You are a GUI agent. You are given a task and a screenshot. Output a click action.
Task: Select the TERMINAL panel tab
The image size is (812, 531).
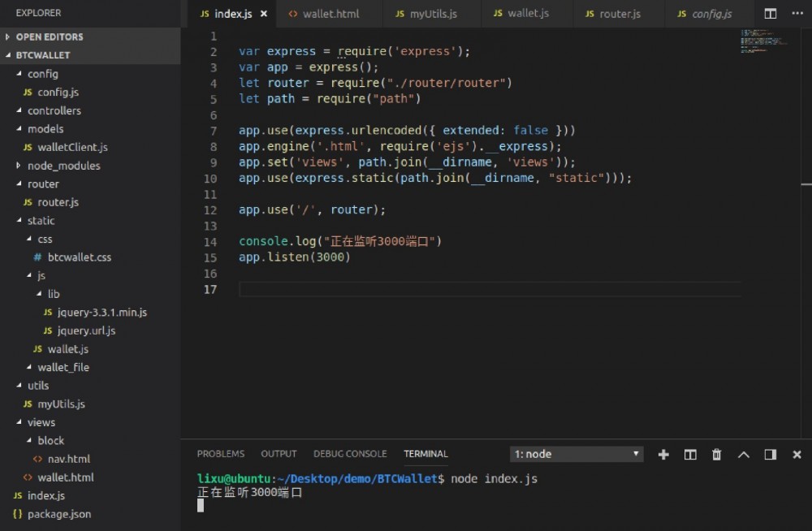click(x=425, y=454)
